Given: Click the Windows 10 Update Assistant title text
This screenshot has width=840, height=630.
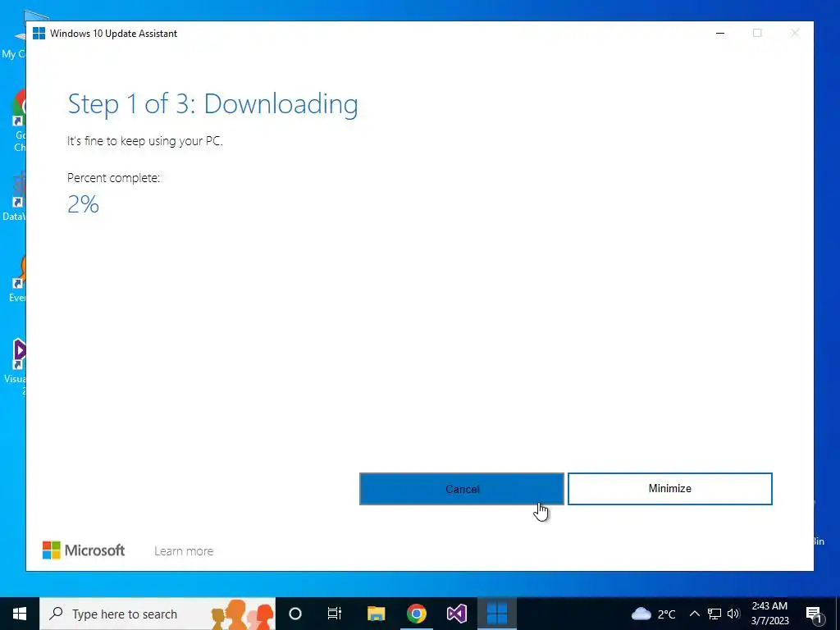Looking at the screenshot, I should click(113, 33).
